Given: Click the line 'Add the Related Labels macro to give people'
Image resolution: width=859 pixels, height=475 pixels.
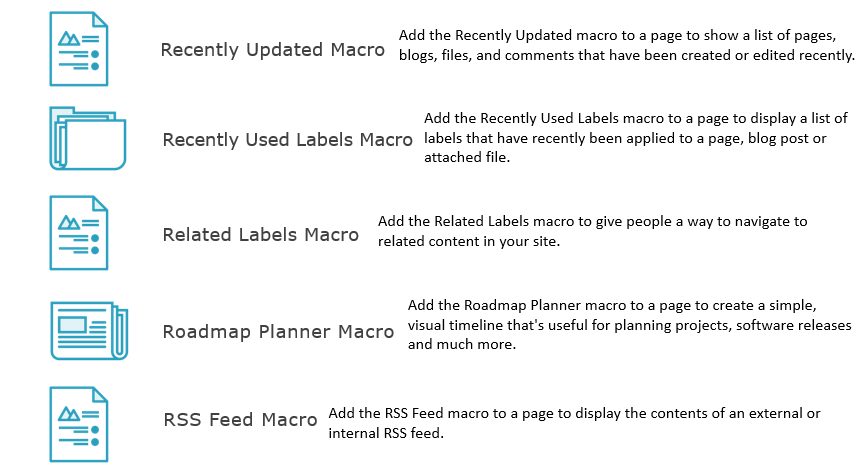Looking at the screenshot, I should click(592, 221).
